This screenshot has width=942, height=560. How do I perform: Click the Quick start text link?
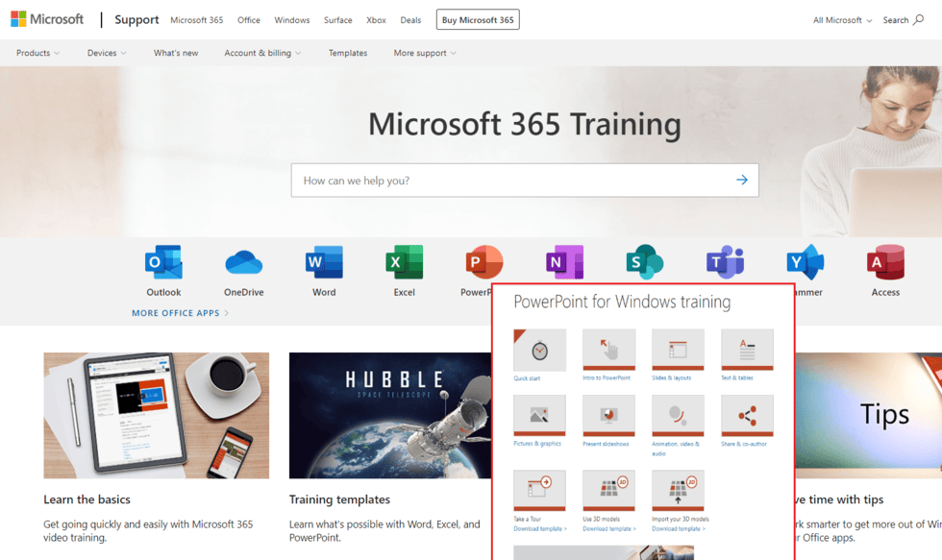(527, 378)
